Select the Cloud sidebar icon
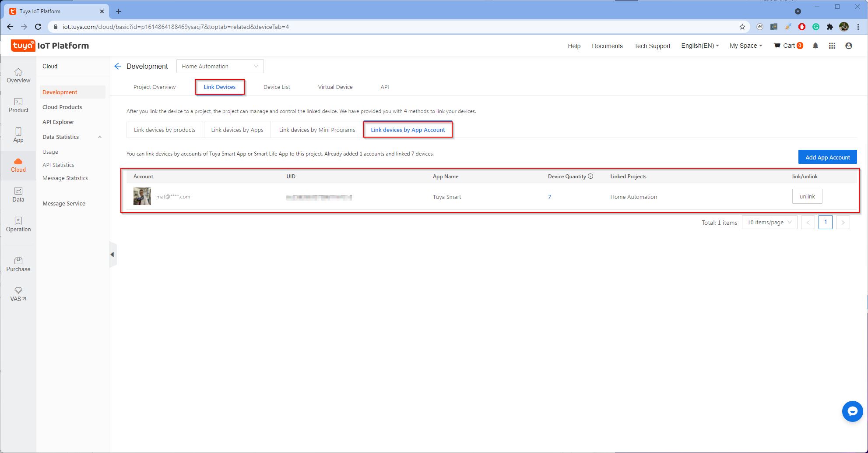Screen dimensions: 868x453 [x=18, y=165]
